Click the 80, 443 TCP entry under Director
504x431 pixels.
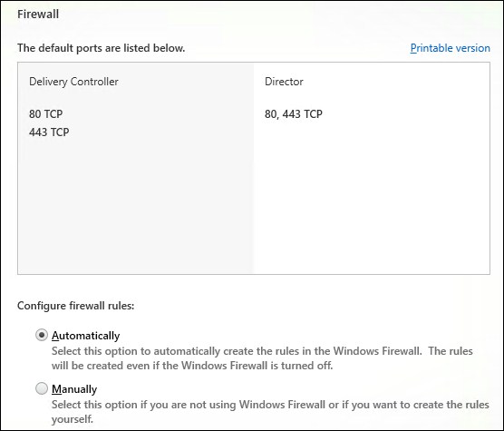[294, 113]
